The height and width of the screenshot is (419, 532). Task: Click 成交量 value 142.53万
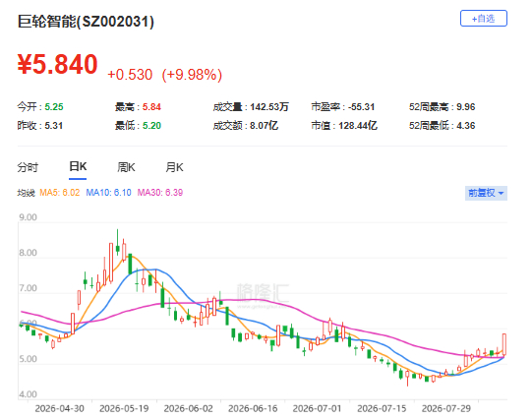click(x=269, y=107)
